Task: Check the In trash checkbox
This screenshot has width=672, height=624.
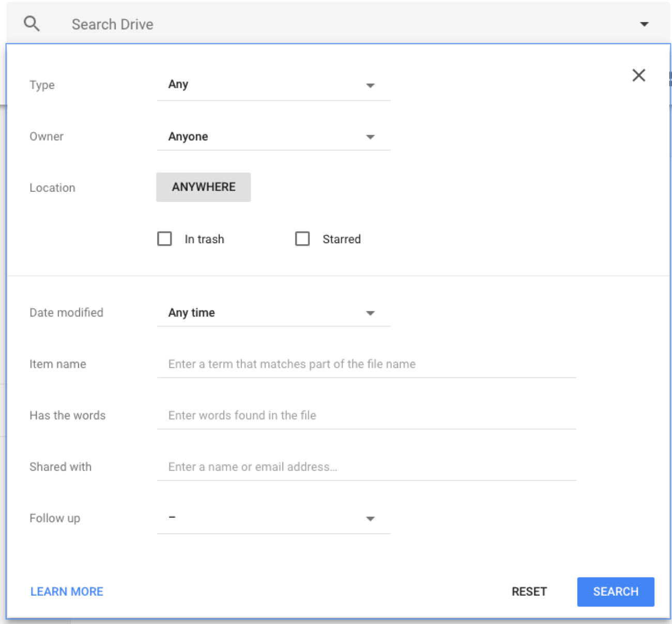Action: click(164, 239)
